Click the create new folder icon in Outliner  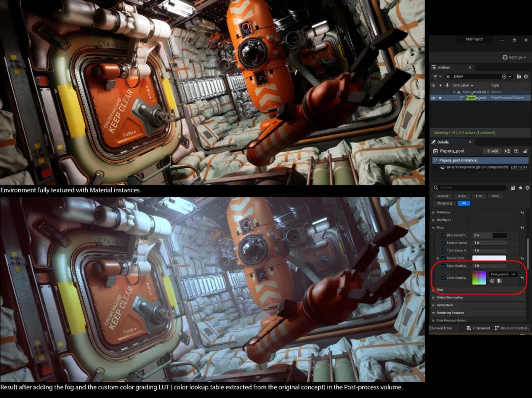coord(519,76)
